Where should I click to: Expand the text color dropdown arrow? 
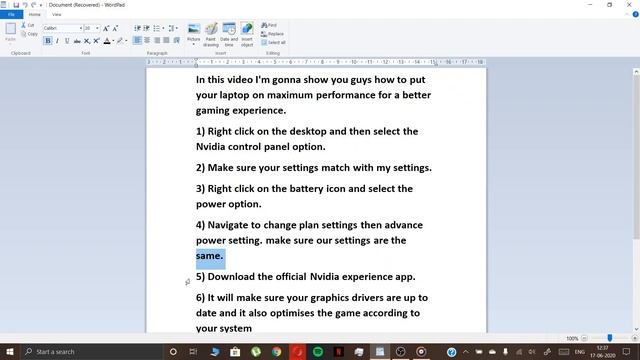click(113, 41)
